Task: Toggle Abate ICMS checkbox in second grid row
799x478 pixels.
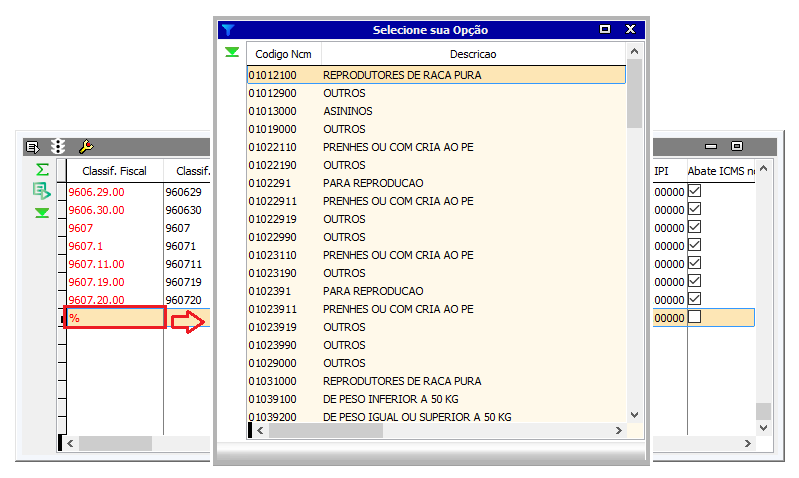Action: pos(695,209)
